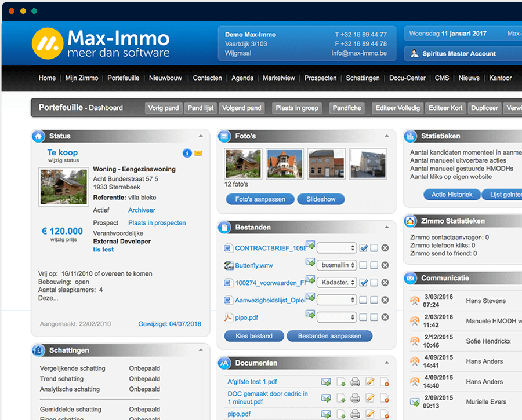The image size is (522, 420).
Task: Delete the Afgifste test 1.pdf document
Action: point(385,382)
